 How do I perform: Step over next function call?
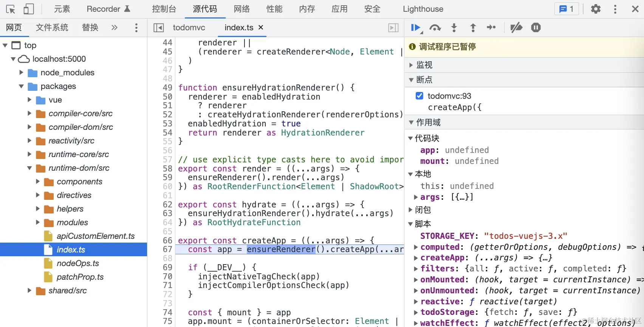[x=435, y=28]
